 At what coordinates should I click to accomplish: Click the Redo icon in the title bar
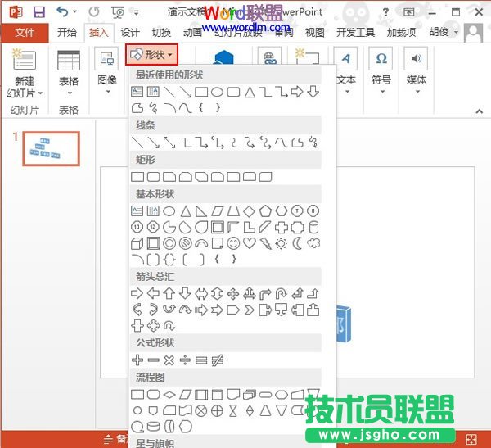pyautogui.click(x=93, y=11)
